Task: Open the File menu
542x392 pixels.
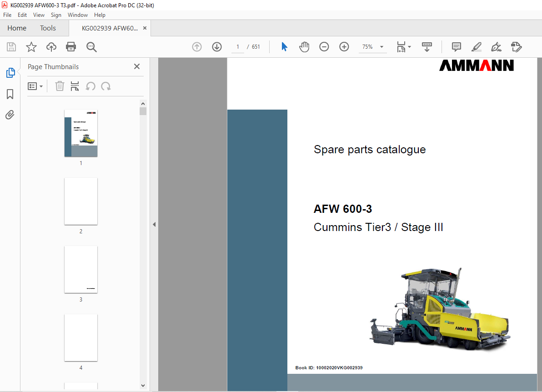Action: coord(7,15)
